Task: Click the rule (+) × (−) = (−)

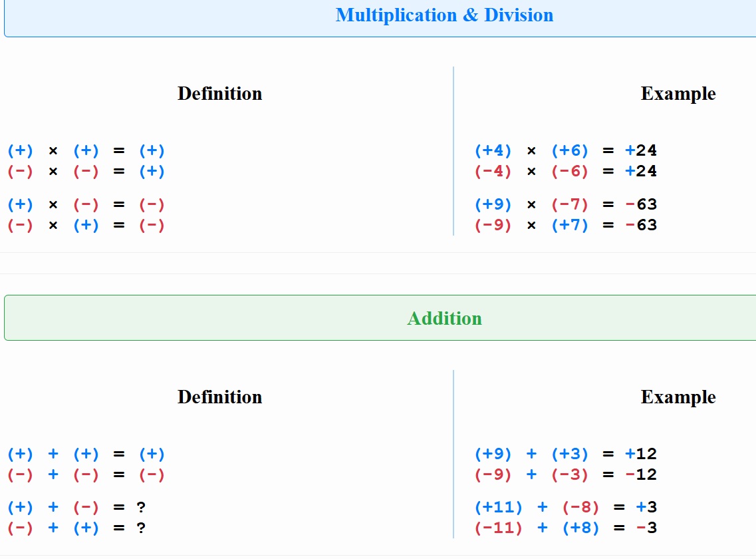Action: click(86, 205)
